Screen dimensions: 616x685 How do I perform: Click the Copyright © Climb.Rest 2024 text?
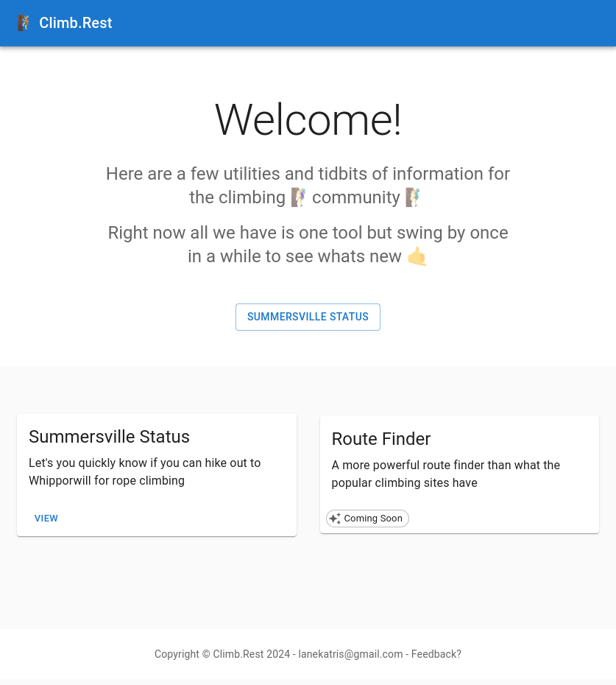pos(222,654)
